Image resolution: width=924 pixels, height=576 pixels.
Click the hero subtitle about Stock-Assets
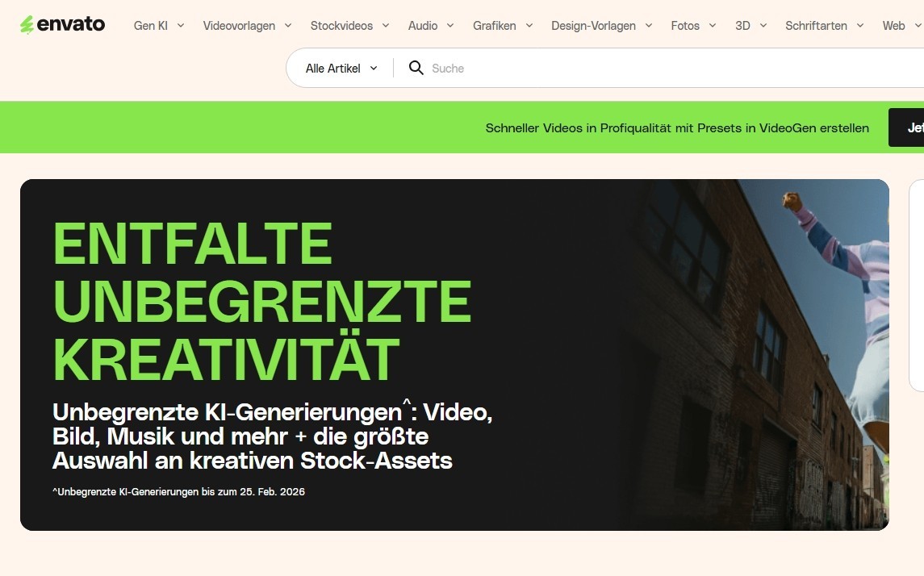tap(272, 436)
